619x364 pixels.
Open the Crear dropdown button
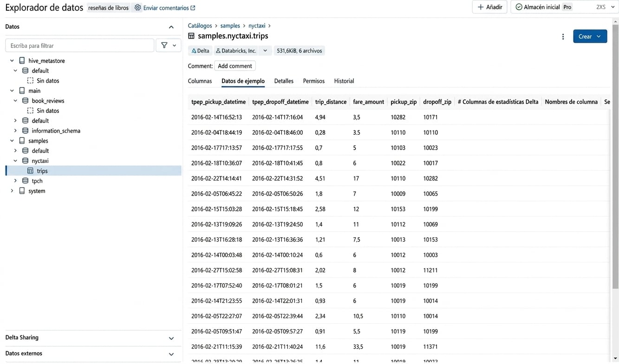pyautogui.click(x=590, y=36)
